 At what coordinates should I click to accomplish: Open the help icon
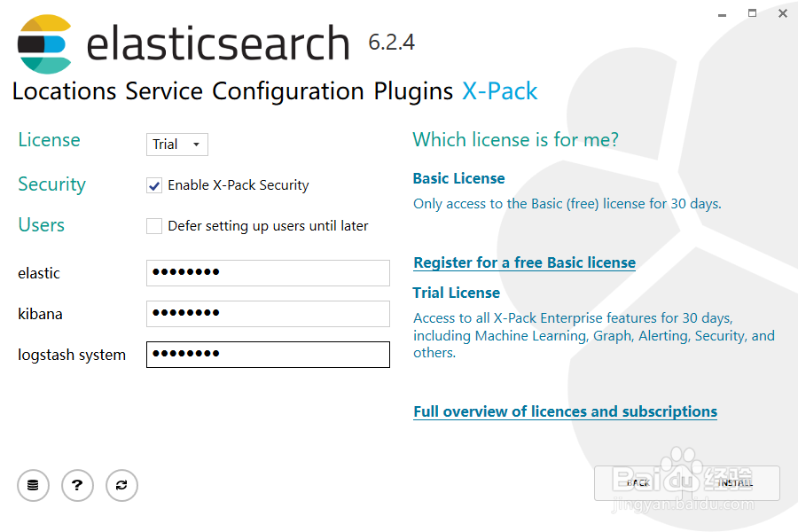click(77, 485)
